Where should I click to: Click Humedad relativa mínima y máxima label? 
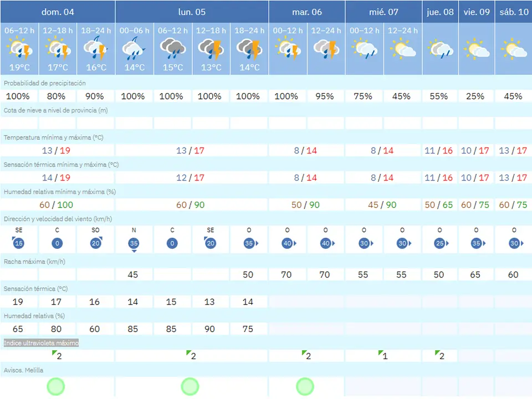tap(60, 192)
